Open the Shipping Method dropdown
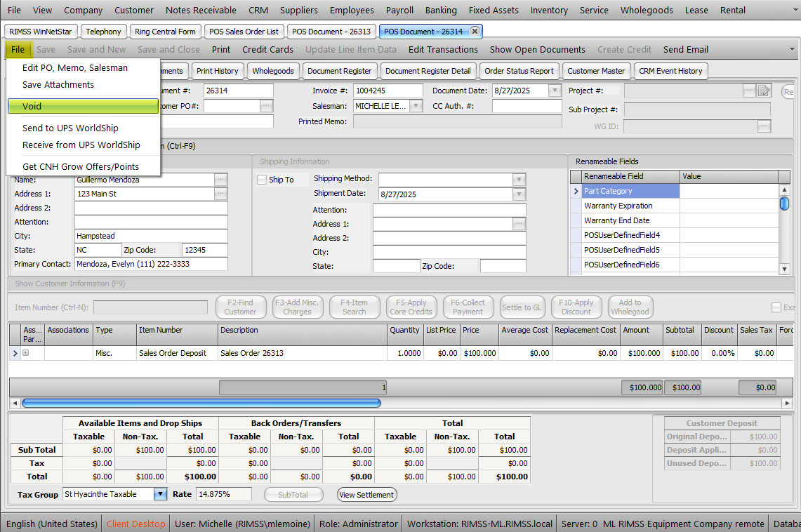Viewport: 801px width, 532px height. click(519, 179)
